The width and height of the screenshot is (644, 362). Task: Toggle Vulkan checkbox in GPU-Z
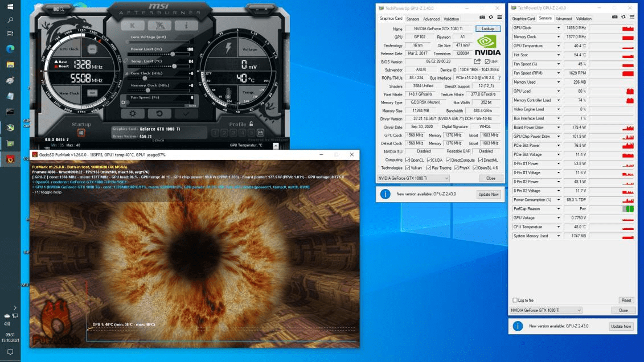point(408,168)
